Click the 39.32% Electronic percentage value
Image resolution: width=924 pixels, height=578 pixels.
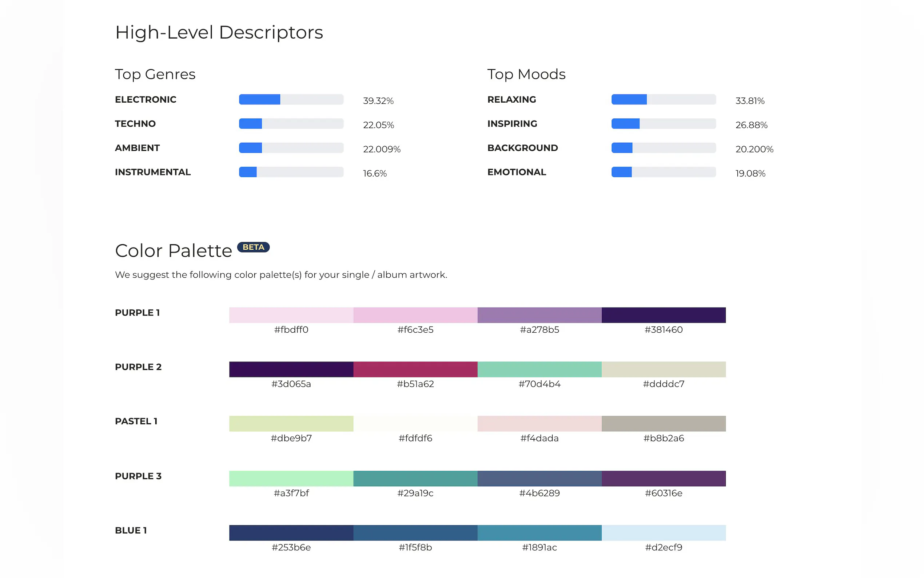tap(378, 101)
